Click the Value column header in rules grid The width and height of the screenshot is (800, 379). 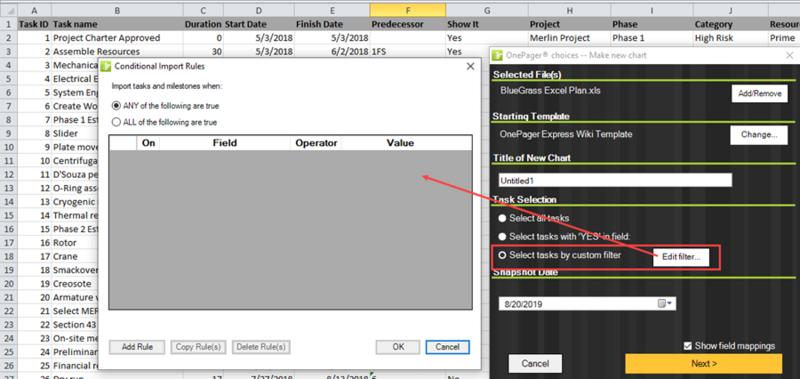pyautogui.click(x=401, y=143)
